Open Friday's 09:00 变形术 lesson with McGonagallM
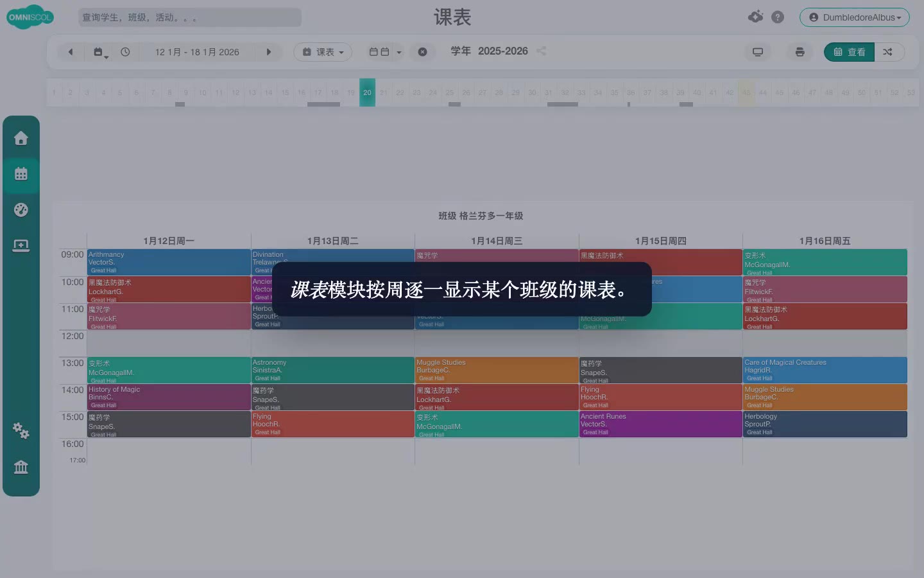The image size is (924, 578). (x=825, y=262)
